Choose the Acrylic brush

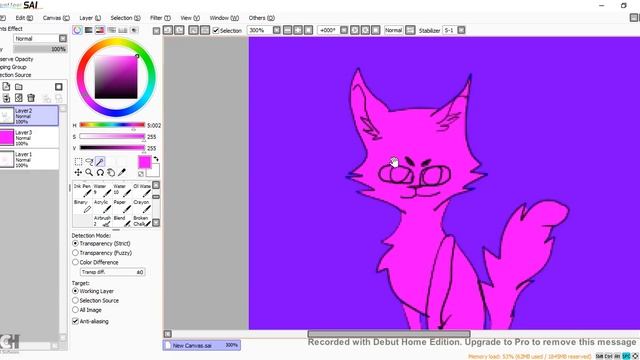pos(102,206)
